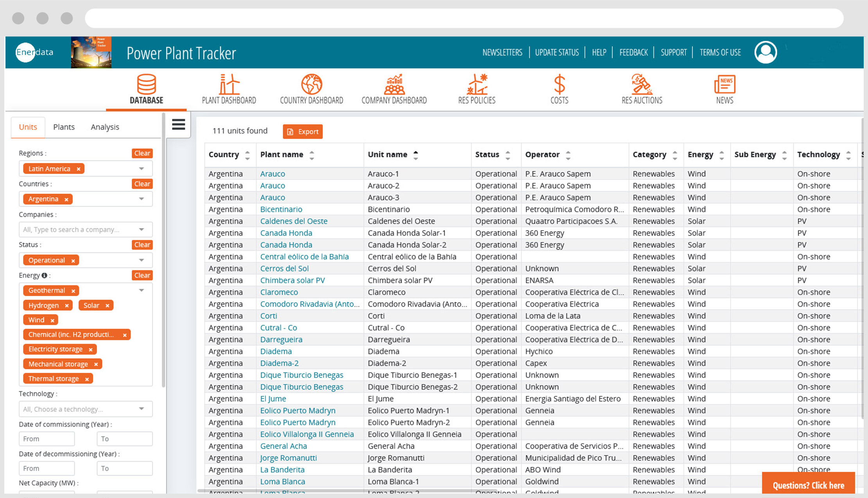This screenshot has width=868, height=498.
Task: Expand the Companies search dropdown
Action: tap(141, 229)
